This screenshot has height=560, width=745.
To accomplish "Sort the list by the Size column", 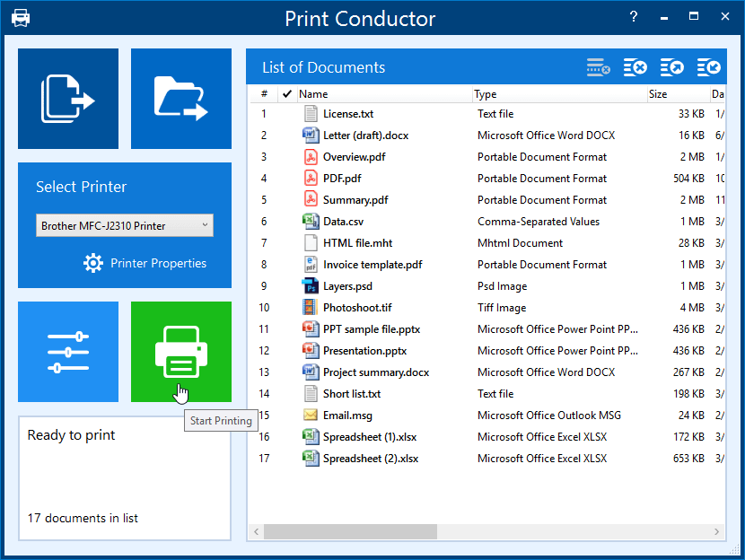I will 677,93.
